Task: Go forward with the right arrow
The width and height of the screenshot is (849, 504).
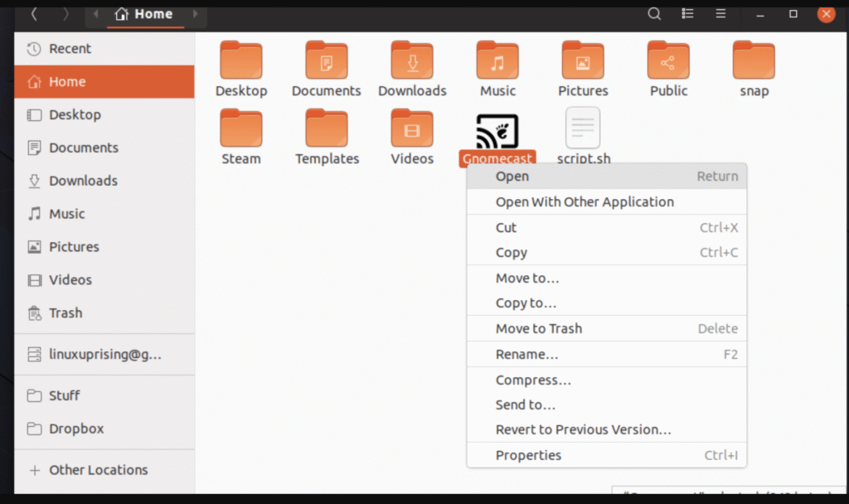Action: (66, 14)
